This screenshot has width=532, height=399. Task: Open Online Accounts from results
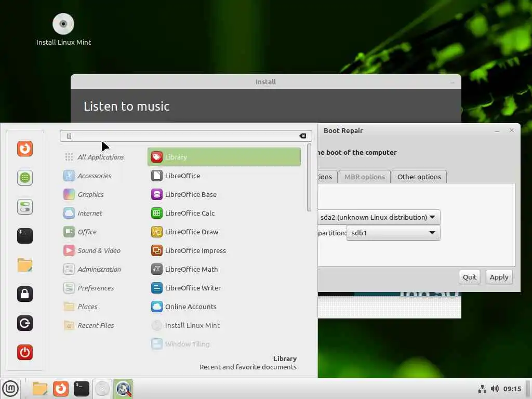click(224, 307)
